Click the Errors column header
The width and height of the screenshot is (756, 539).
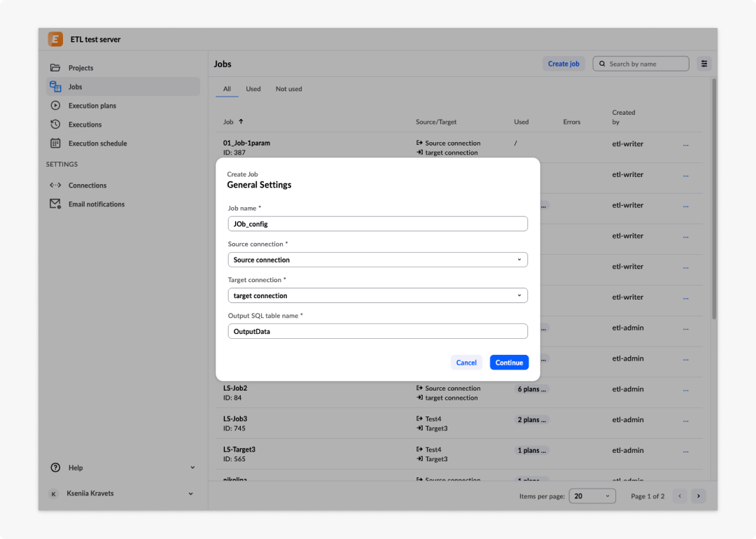tap(571, 122)
